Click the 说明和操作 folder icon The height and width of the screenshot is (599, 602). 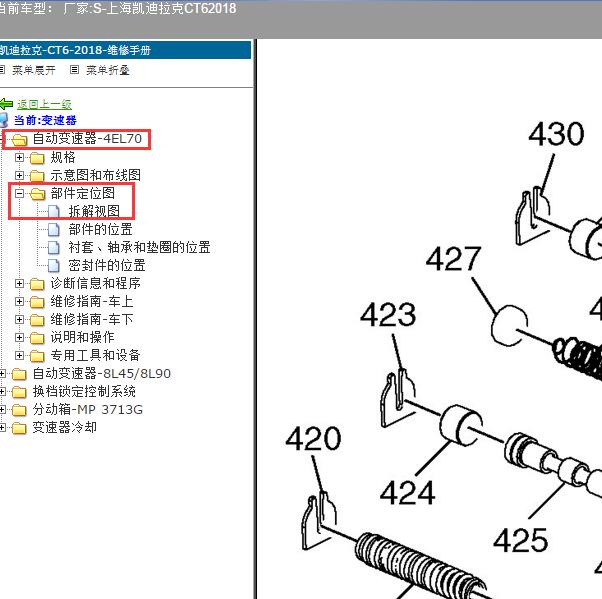tap(37, 338)
